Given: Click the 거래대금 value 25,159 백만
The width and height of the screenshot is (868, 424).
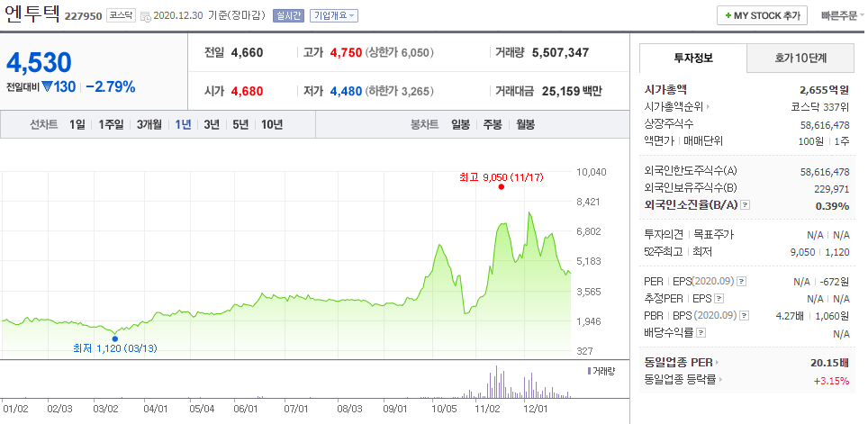Looking at the screenshot, I should click(570, 91).
